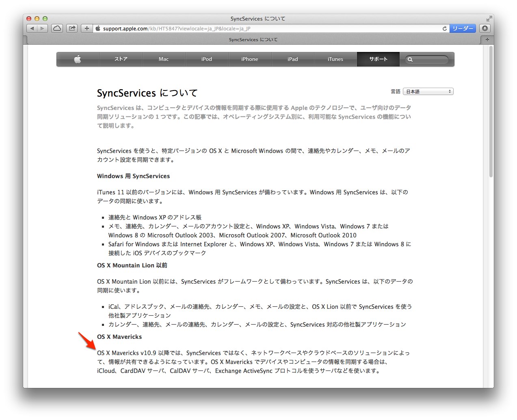Click the Safari for Windows または Internet Explorer bullet
Viewport: 517px width, 420px height.
coord(260,248)
